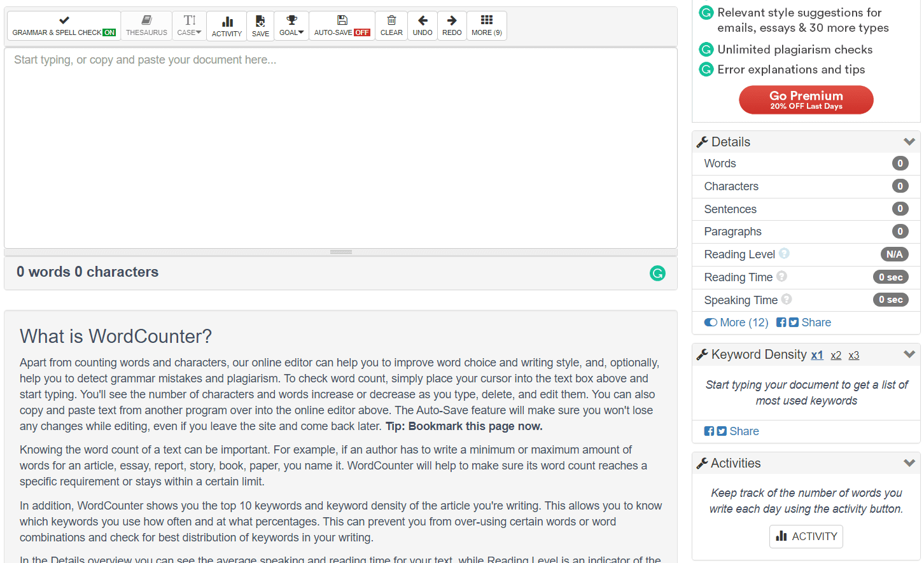This screenshot has width=924, height=563.
Task: Select the x2 keyword density tab
Action: (836, 356)
